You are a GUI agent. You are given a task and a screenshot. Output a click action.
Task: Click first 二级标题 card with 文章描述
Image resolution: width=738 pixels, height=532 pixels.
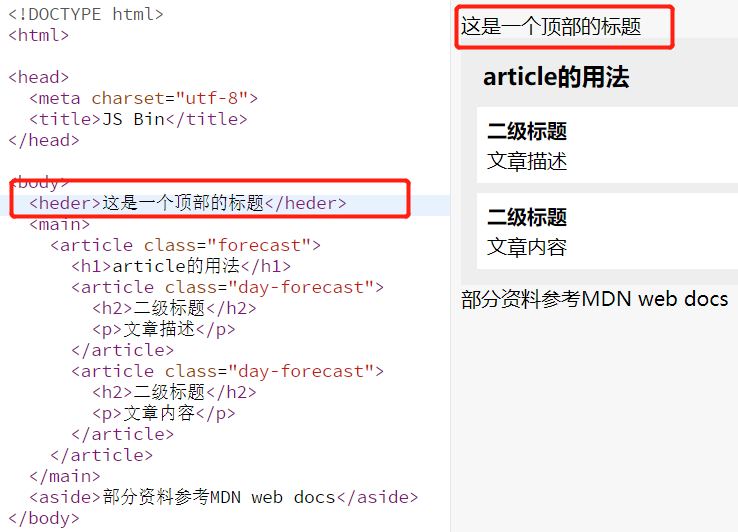[607, 145]
